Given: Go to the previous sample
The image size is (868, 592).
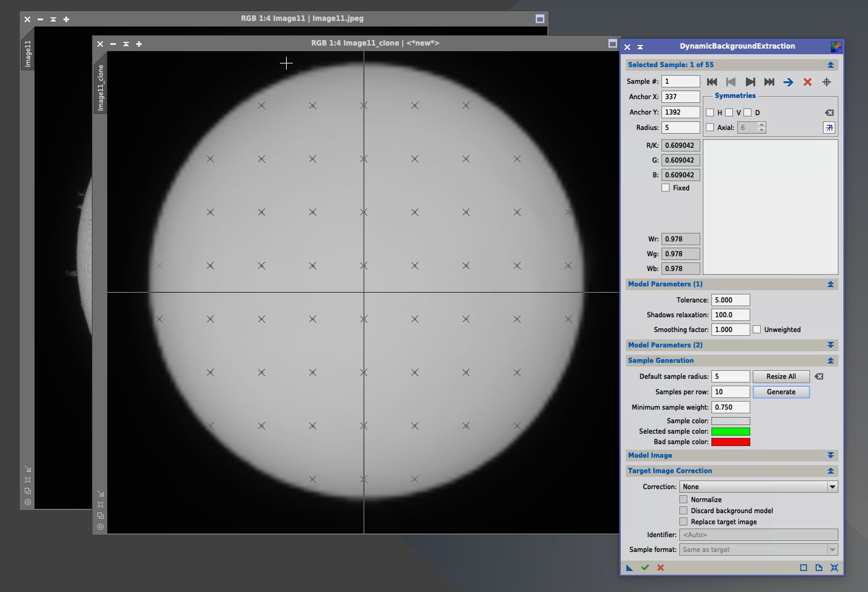Looking at the screenshot, I should tap(731, 81).
